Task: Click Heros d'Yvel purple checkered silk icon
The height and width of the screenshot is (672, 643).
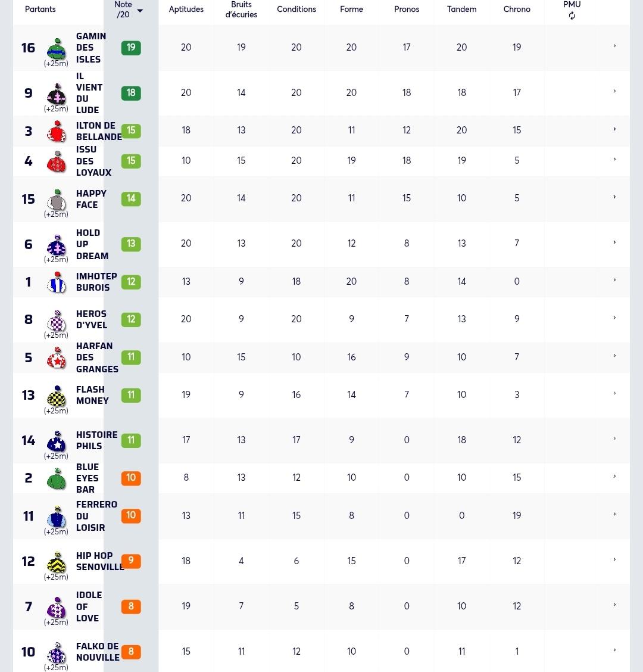Action: tap(57, 320)
